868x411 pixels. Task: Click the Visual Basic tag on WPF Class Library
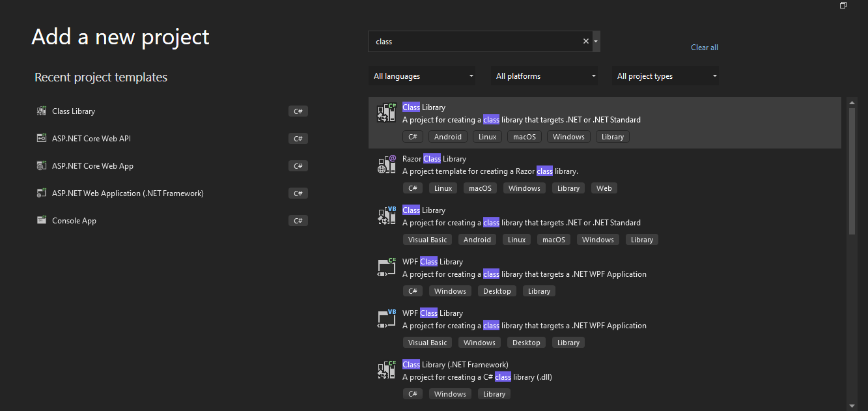(x=428, y=343)
